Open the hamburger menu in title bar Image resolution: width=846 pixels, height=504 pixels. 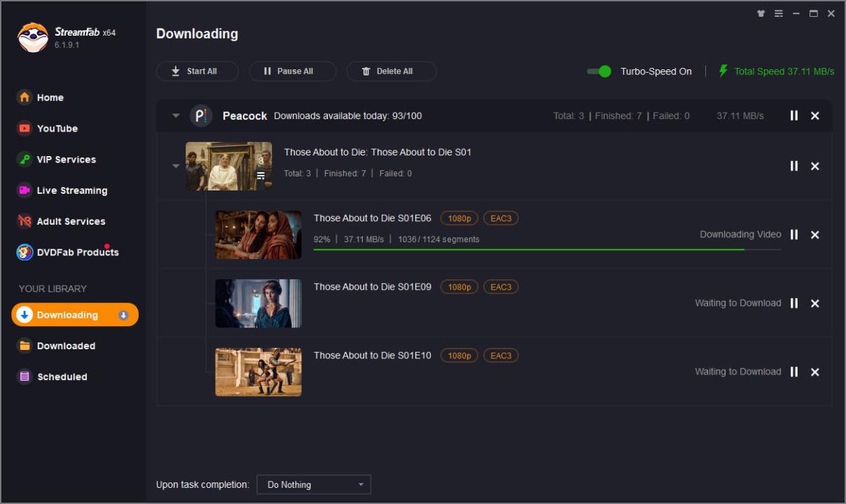pyautogui.click(x=779, y=13)
